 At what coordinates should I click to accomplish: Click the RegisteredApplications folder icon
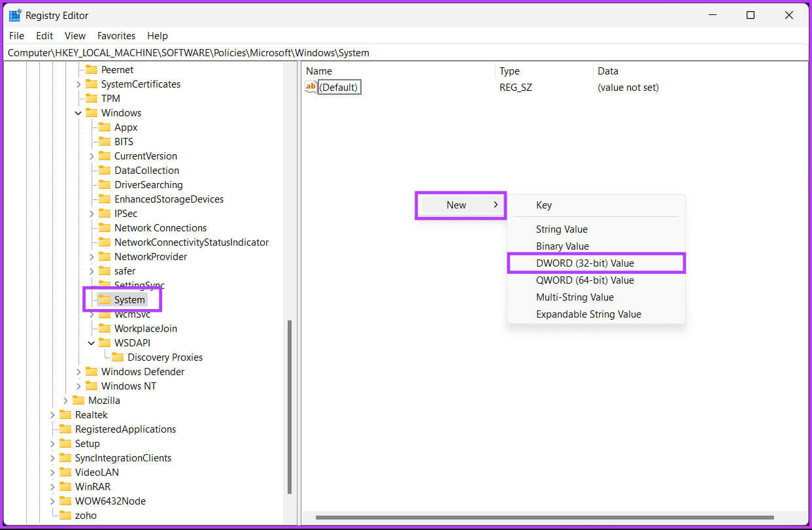click(65, 429)
